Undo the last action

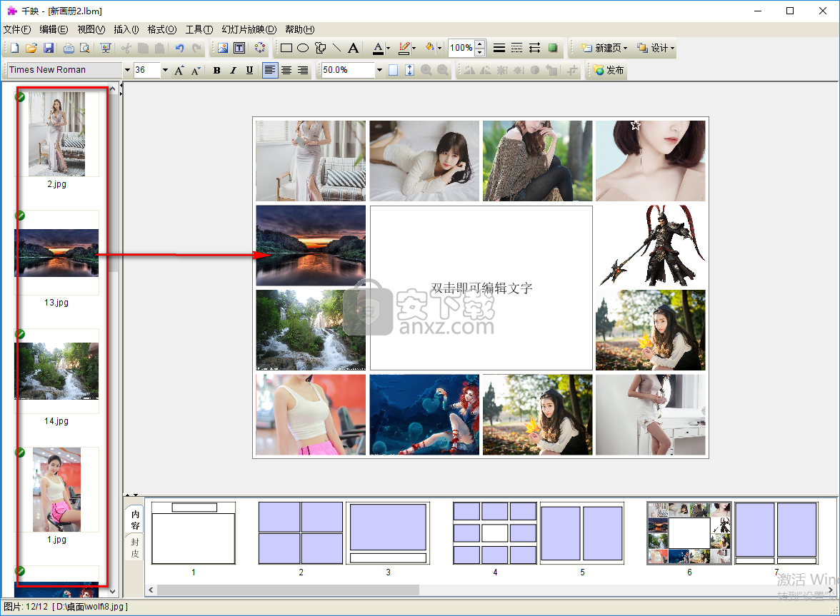coord(179,48)
